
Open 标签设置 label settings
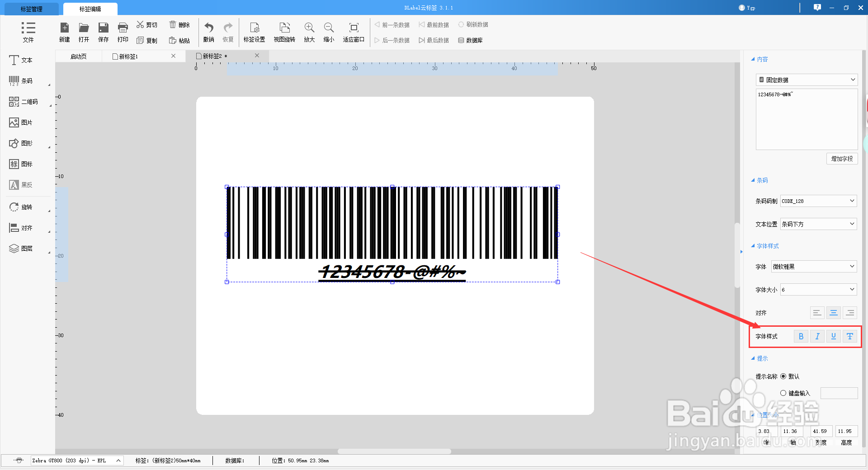255,32
